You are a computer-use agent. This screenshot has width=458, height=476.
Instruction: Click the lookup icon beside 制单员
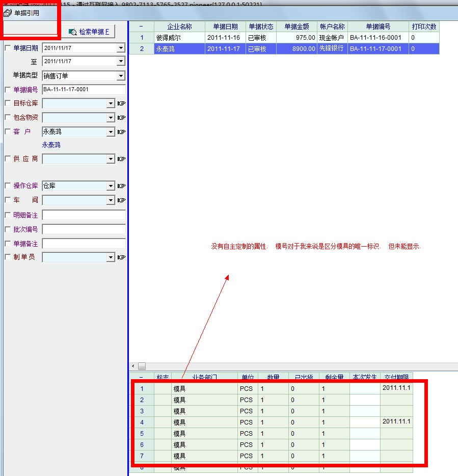click(x=121, y=258)
